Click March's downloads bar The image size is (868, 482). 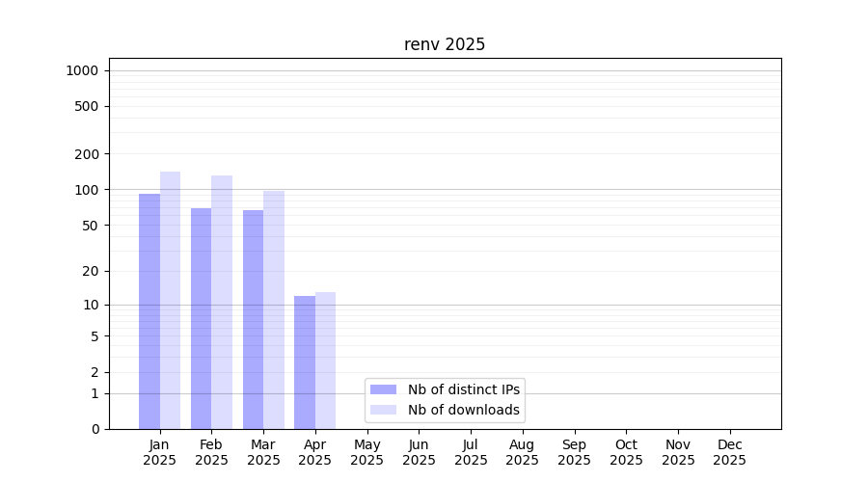click(274, 309)
